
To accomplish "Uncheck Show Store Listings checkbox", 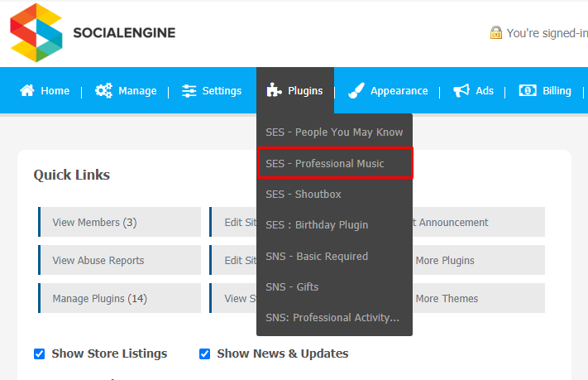I will point(40,354).
